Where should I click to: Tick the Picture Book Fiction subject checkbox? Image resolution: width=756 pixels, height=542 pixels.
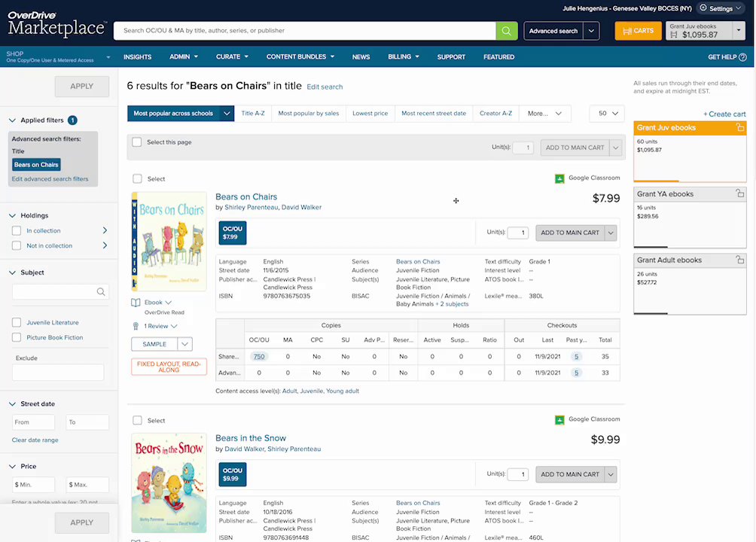(17, 337)
